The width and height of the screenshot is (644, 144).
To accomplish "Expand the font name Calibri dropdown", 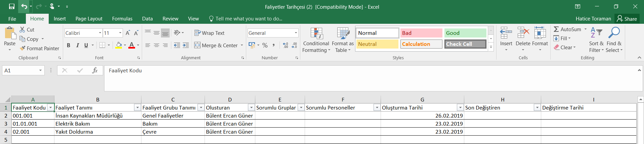I will (x=100, y=33).
